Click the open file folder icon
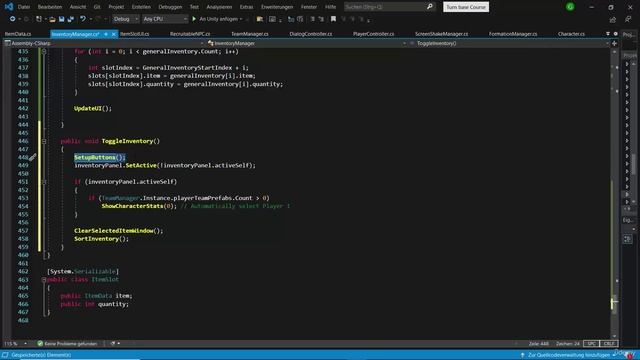This screenshot has width=640, height=360. (x=52, y=19)
